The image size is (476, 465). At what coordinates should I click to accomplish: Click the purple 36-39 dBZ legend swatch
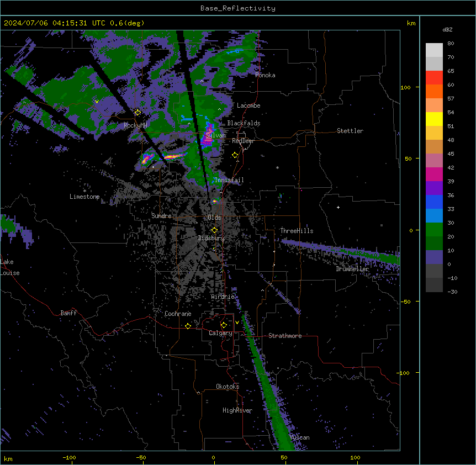pyautogui.click(x=434, y=188)
